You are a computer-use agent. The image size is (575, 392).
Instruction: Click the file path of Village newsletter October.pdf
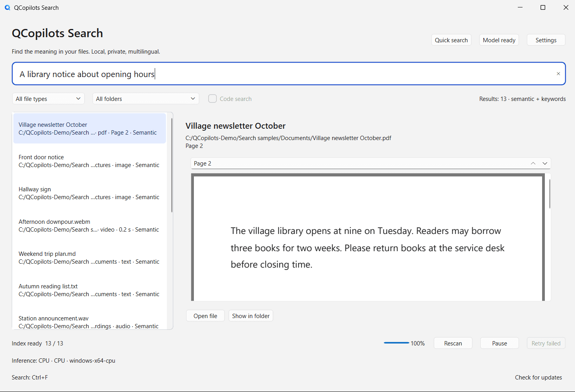[x=288, y=138]
